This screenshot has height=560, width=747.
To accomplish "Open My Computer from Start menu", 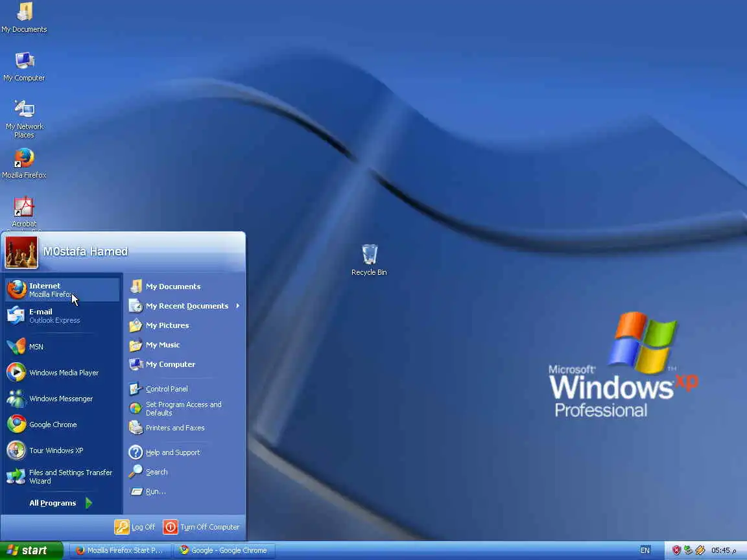I will tap(185, 364).
